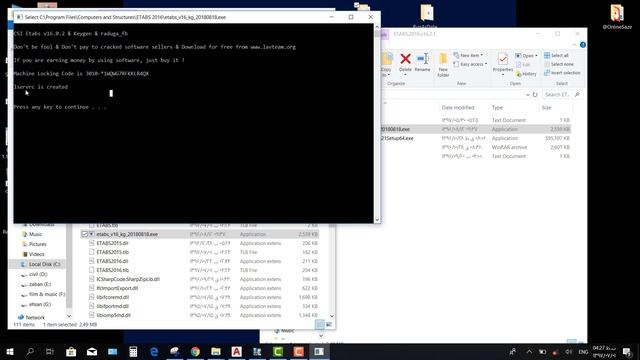Click the console window's vertical scrollbar down arrow

[x=377, y=220]
